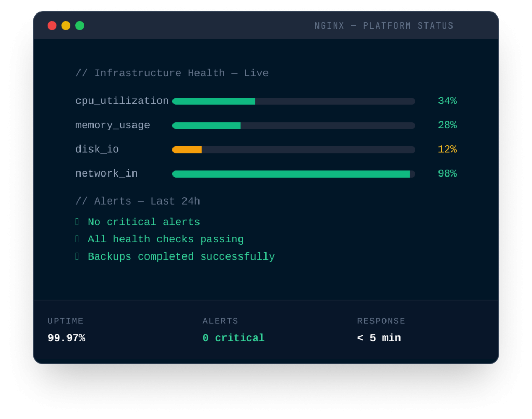Click the 98% network value

point(447,174)
